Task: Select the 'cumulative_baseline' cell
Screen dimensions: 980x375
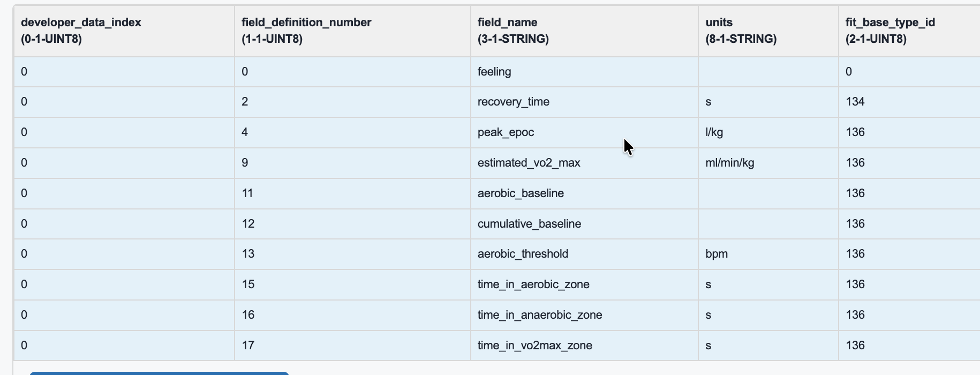Action: [529, 224]
